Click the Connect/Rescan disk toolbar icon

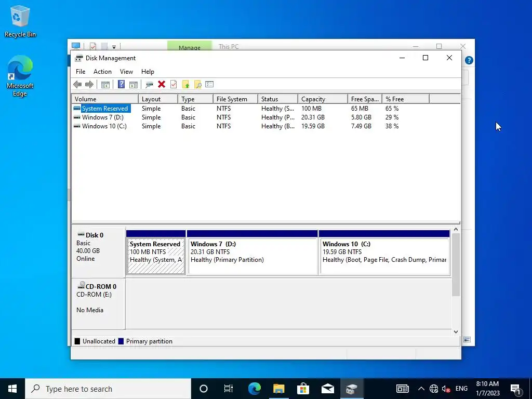[x=149, y=85]
